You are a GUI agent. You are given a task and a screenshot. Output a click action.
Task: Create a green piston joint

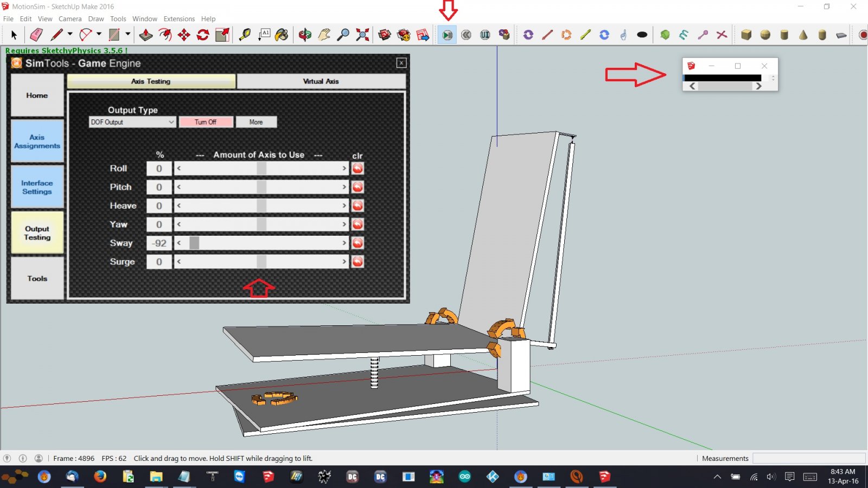pos(585,35)
